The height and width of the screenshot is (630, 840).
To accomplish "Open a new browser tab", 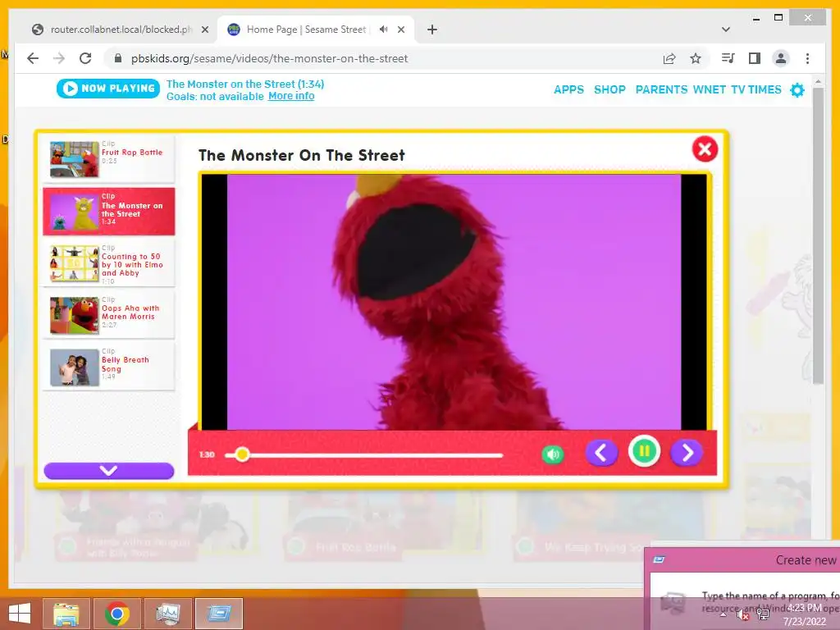I will click(x=431, y=30).
